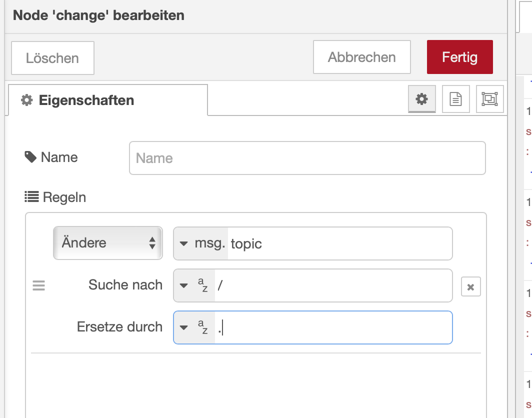Click the Suche nach value field
The image size is (532, 418).
(333, 285)
